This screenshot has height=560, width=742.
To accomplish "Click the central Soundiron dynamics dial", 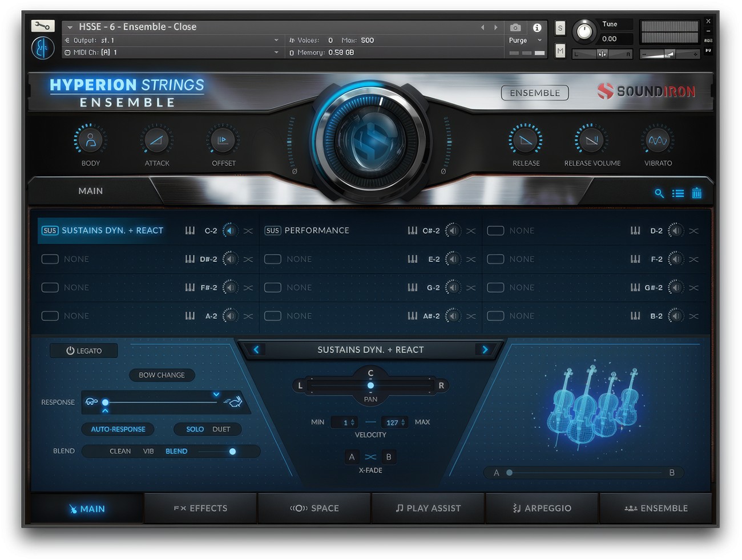I will coord(370,141).
